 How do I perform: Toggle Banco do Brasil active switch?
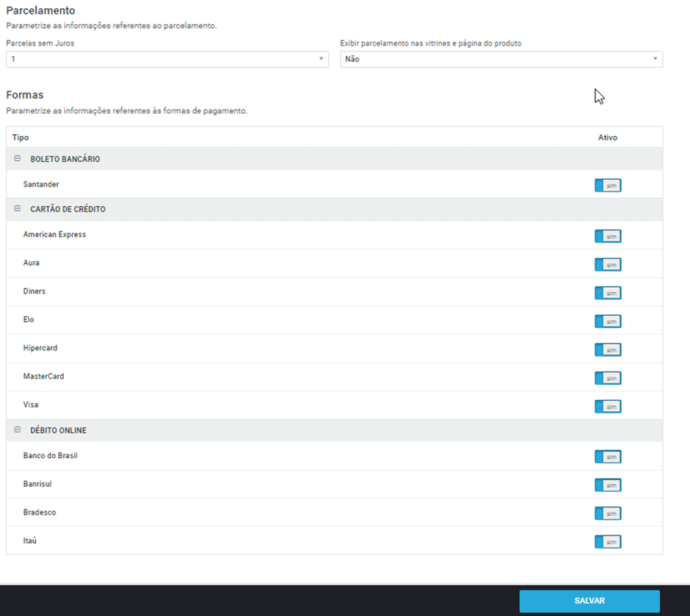608,457
